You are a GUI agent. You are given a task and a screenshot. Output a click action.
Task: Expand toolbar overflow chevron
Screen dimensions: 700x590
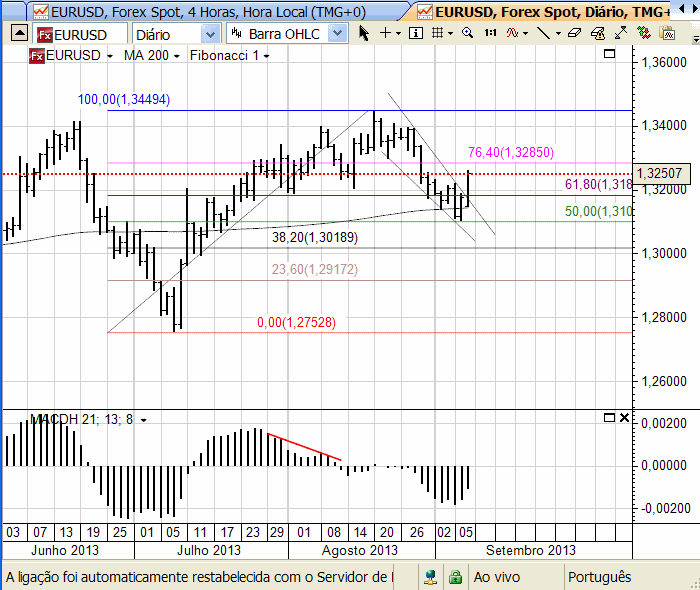[695, 39]
